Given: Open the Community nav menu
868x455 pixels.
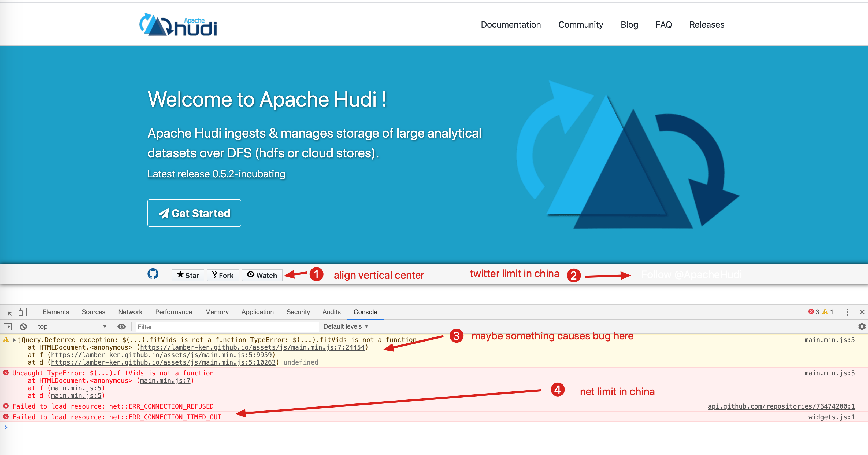Looking at the screenshot, I should (581, 25).
